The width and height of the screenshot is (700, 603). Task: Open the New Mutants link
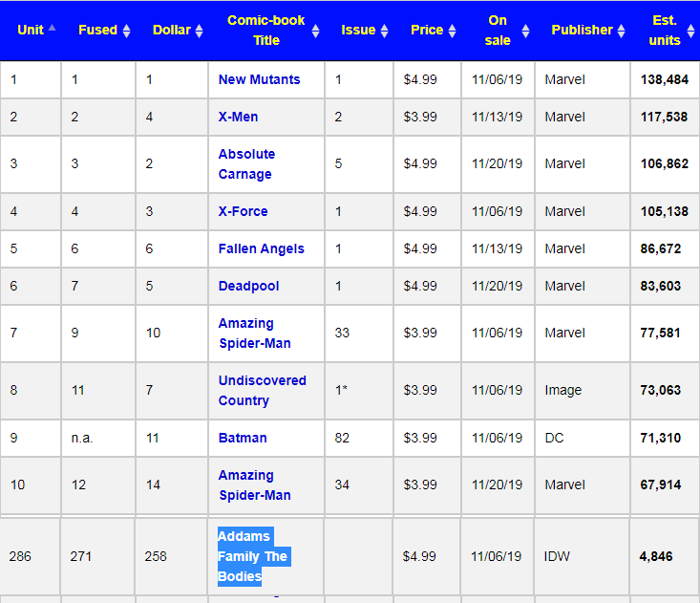click(x=259, y=79)
